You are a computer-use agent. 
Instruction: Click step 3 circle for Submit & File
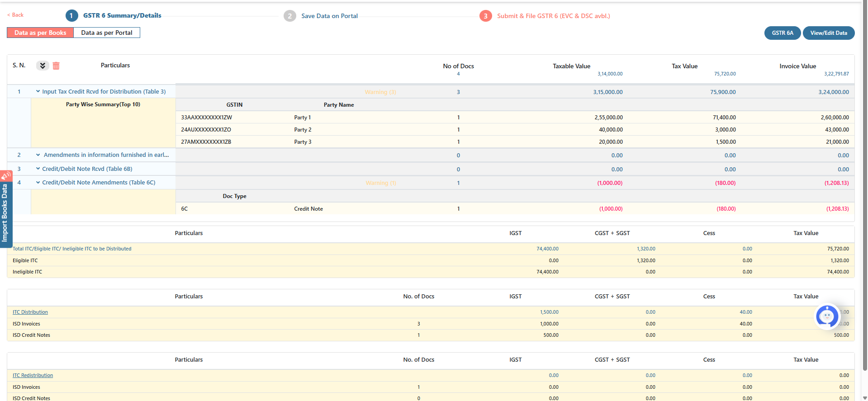pos(485,16)
